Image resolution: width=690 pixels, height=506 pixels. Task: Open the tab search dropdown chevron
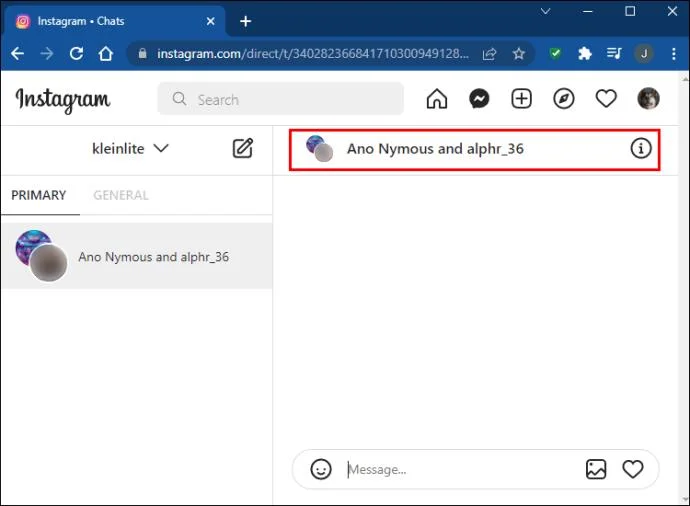(546, 11)
